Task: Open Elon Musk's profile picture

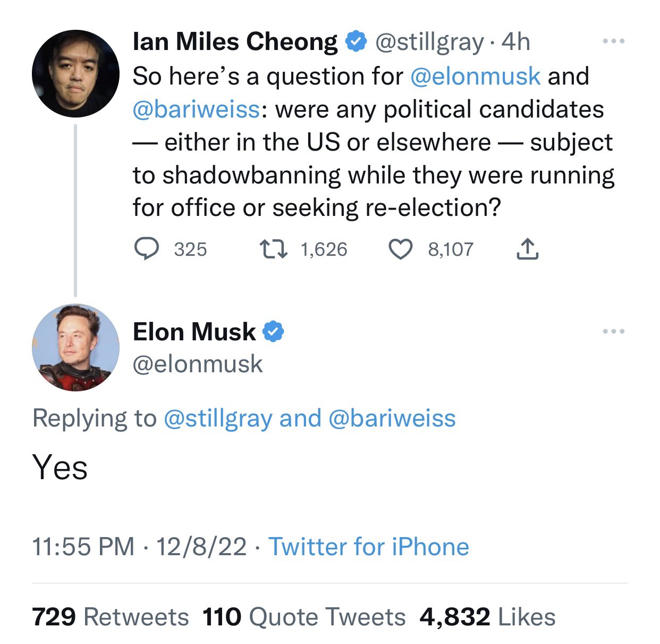Action: pyautogui.click(x=75, y=348)
